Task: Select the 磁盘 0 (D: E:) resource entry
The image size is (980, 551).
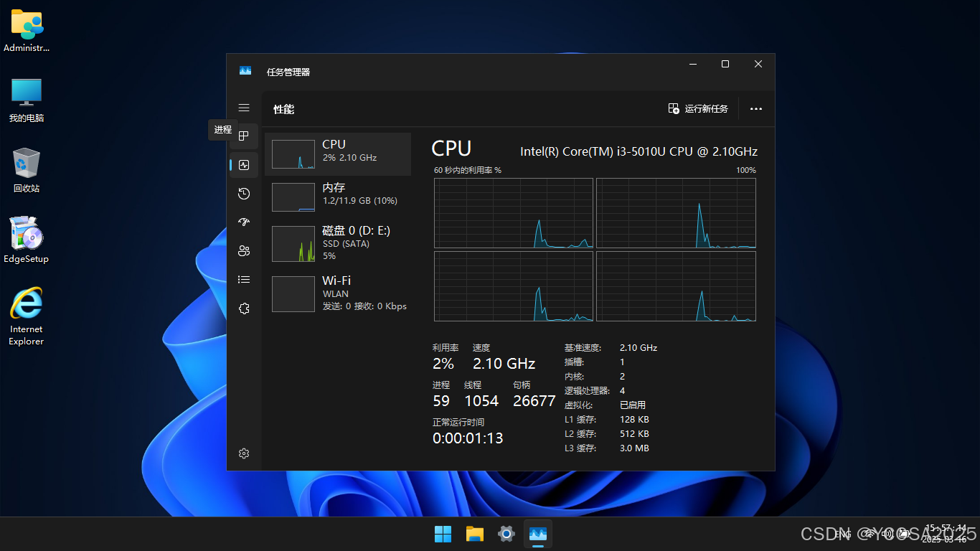Action: (x=338, y=243)
